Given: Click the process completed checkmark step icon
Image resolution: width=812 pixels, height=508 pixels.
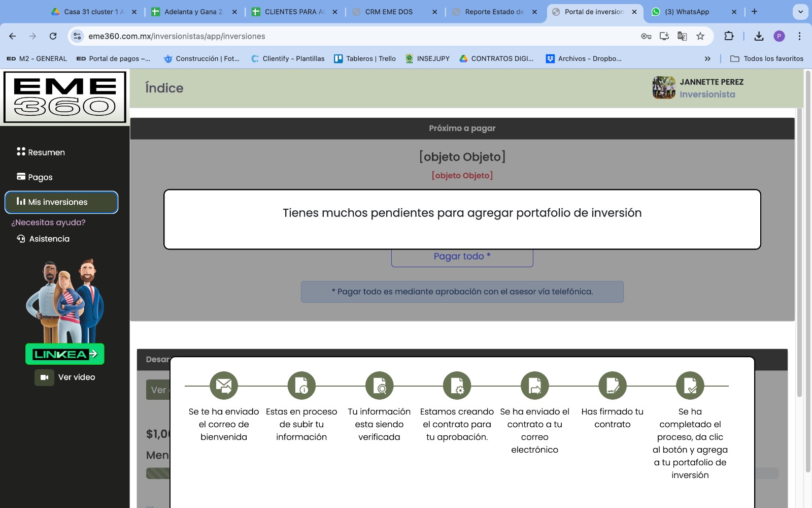Looking at the screenshot, I should (690, 386).
